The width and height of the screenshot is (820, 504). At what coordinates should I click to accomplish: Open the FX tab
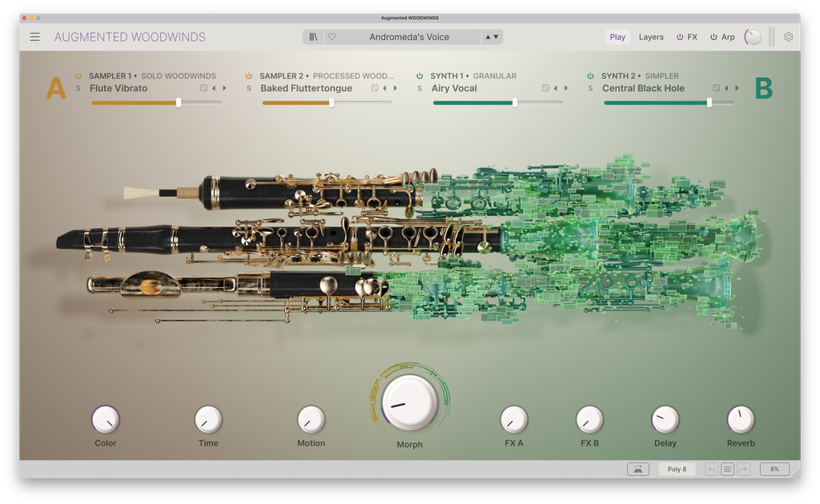point(693,37)
